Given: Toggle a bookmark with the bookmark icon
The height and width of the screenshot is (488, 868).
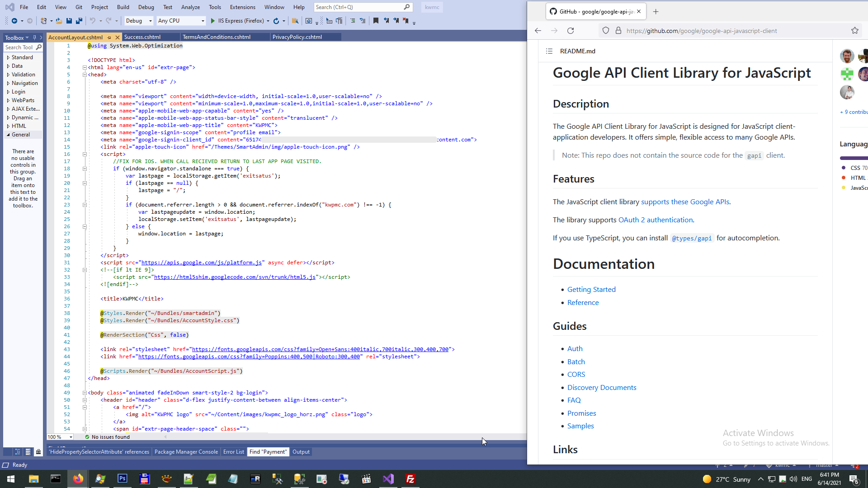Looking at the screenshot, I should [x=376, y=21].
